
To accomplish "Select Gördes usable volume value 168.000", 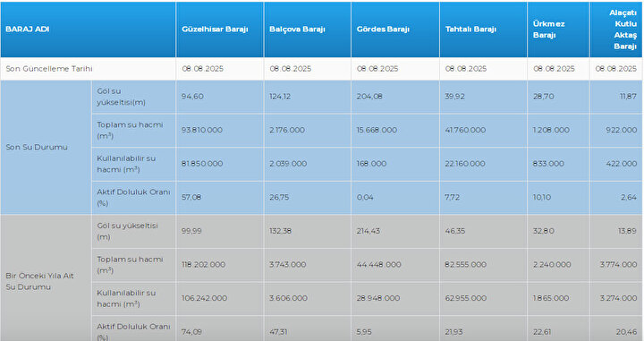I will click(371, 164).
